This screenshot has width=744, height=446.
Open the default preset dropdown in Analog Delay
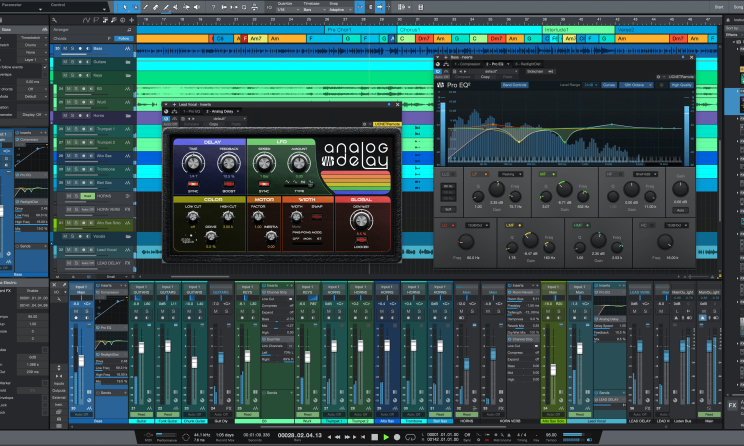click(223, 119)
